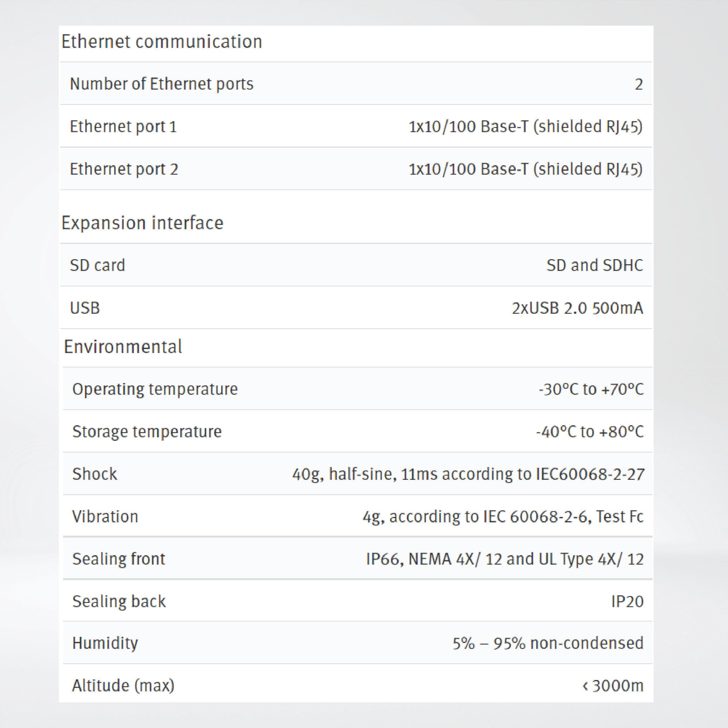Image resolution: width=728 pixels, height=728 pixels.
Task: Click the Ethernet port 2 label
Action: (x=124, y=169)
